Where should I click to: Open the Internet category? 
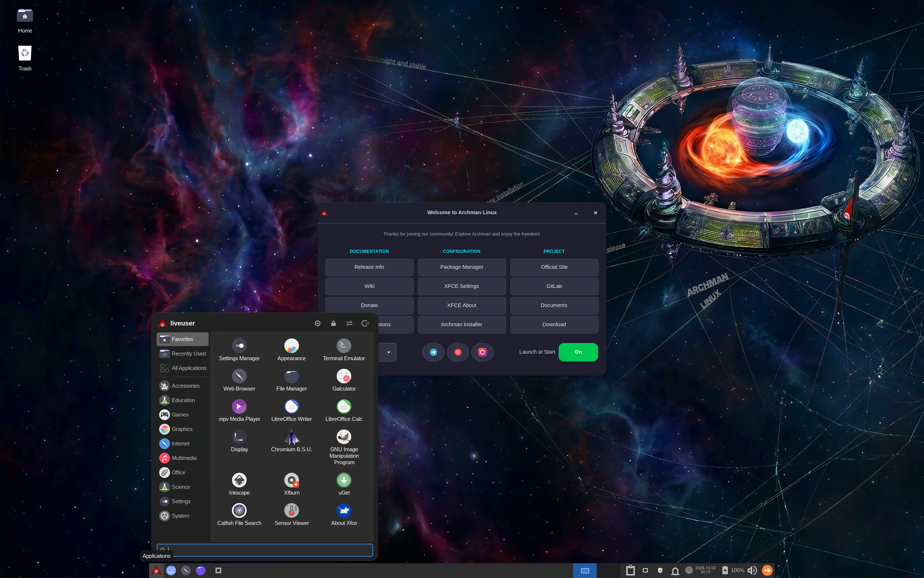(182, 444)
